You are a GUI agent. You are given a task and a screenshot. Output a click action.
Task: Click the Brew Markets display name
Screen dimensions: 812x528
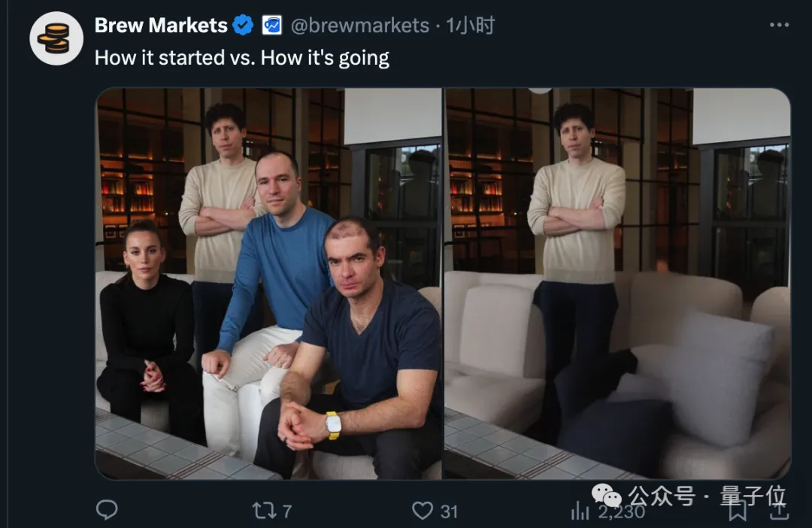tap(161, 26)
